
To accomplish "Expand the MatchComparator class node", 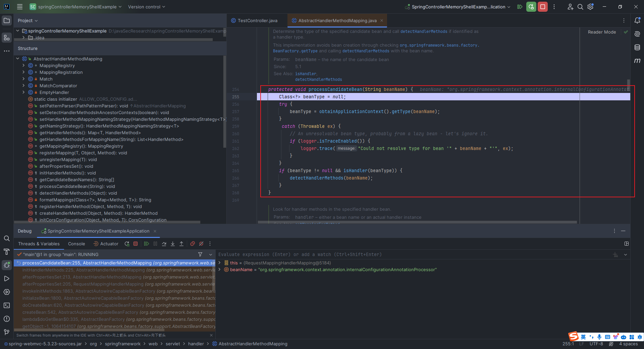I will coord(23,86).
